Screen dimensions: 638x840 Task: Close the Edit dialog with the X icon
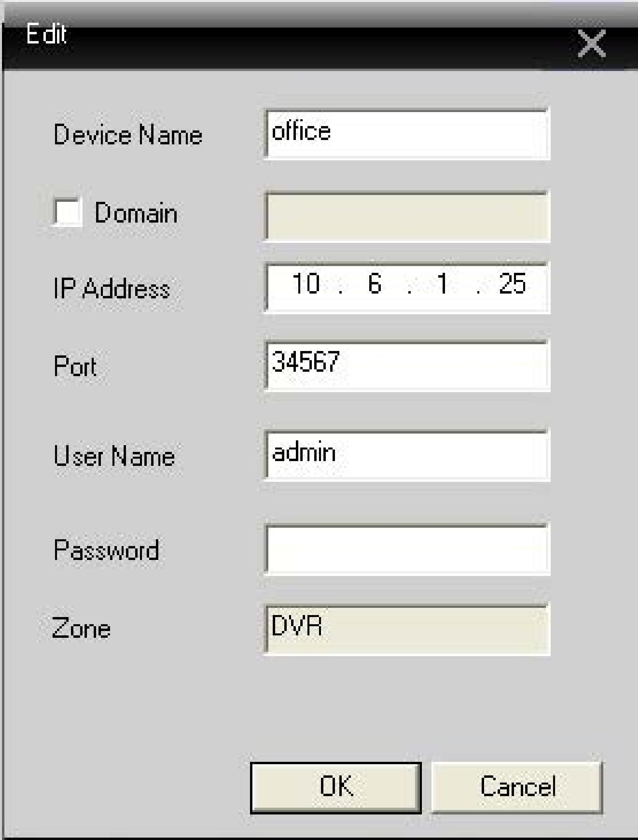point(592,43)
